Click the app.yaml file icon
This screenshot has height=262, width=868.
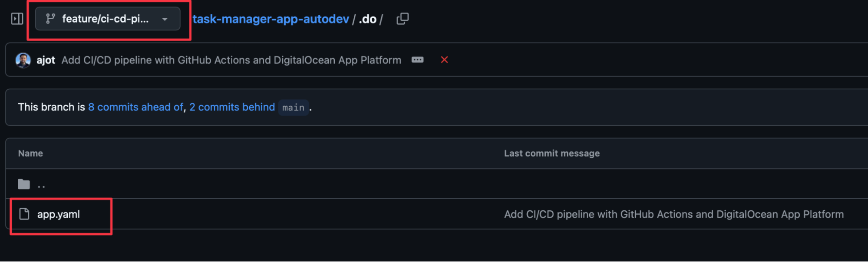[24, 214]
